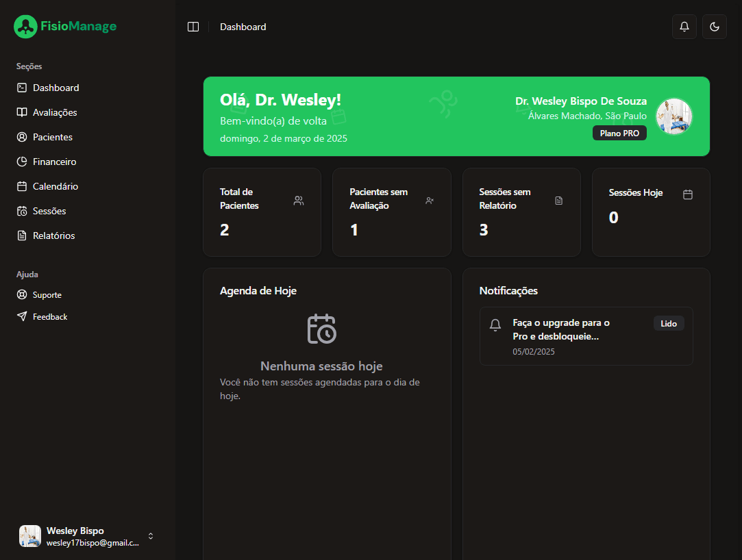Toggle dark mode with the moon icon
The height and width of the screenshot is (560, 742).
tap(714, 27)
